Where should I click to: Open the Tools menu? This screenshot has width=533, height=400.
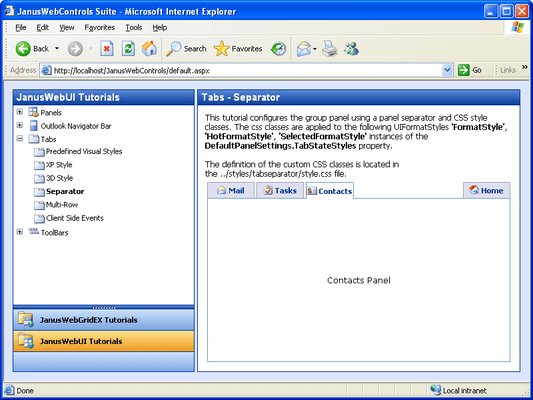(x=134, y=28)
